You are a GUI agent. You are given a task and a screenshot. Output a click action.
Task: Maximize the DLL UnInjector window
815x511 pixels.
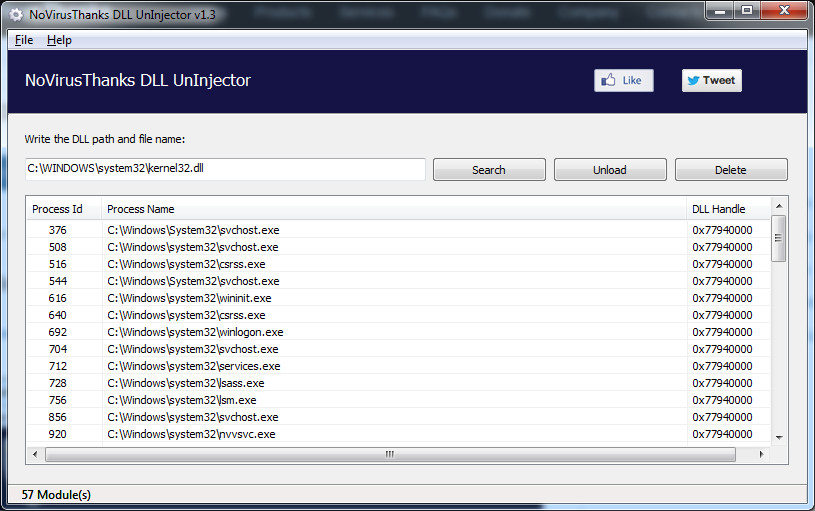747,10
